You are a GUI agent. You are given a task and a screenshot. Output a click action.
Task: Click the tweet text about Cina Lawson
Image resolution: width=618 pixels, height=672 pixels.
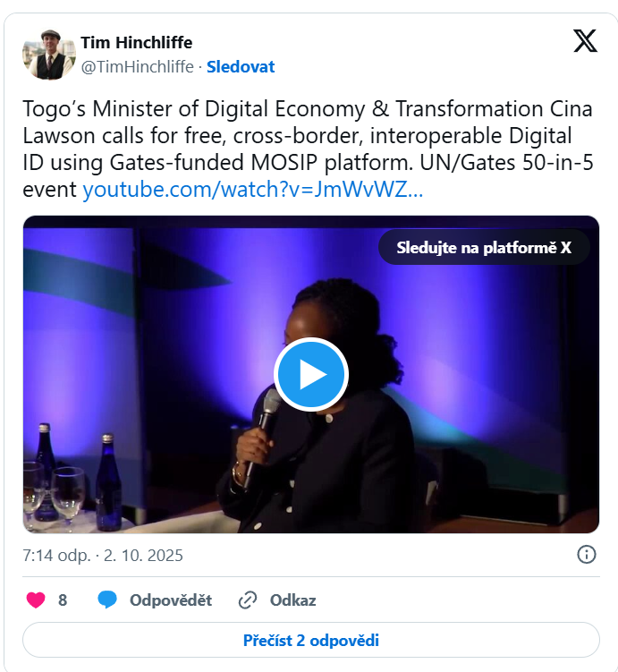308,149
